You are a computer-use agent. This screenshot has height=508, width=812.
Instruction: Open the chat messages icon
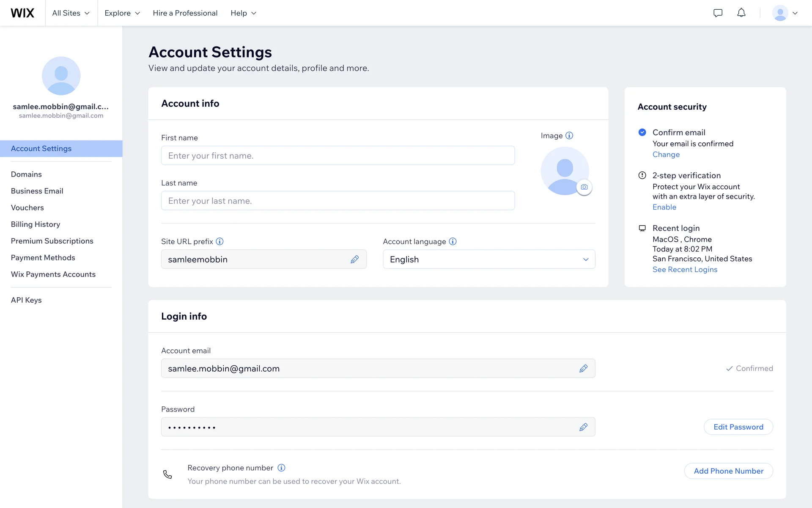[718, 13]
